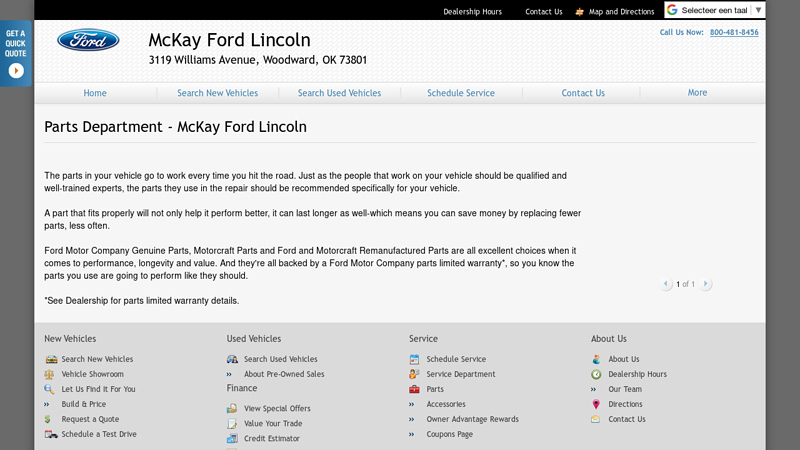Expand the More navigation menu
Screen dimensions: 800x450
697,93
